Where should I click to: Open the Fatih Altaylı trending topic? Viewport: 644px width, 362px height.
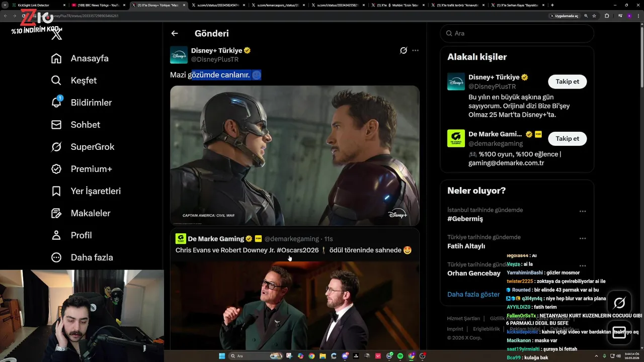(x=466, y=246)
